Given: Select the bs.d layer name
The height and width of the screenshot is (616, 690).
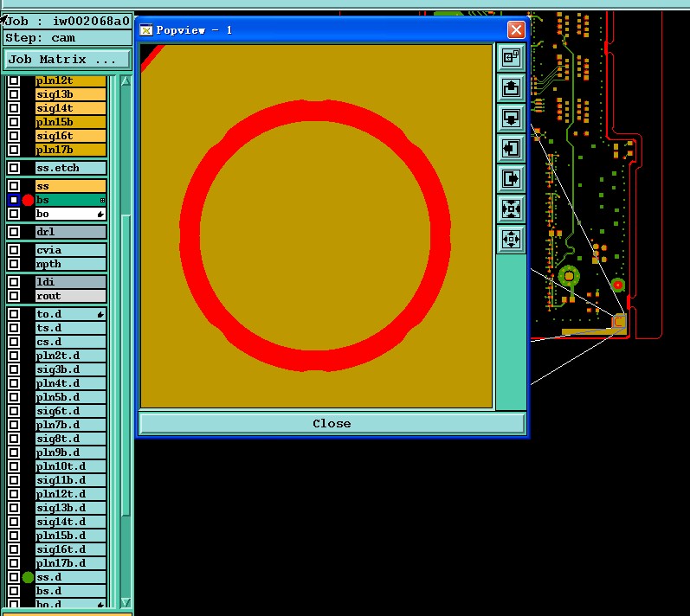Looking at the screenshot, I should click(x=70, y=591).
